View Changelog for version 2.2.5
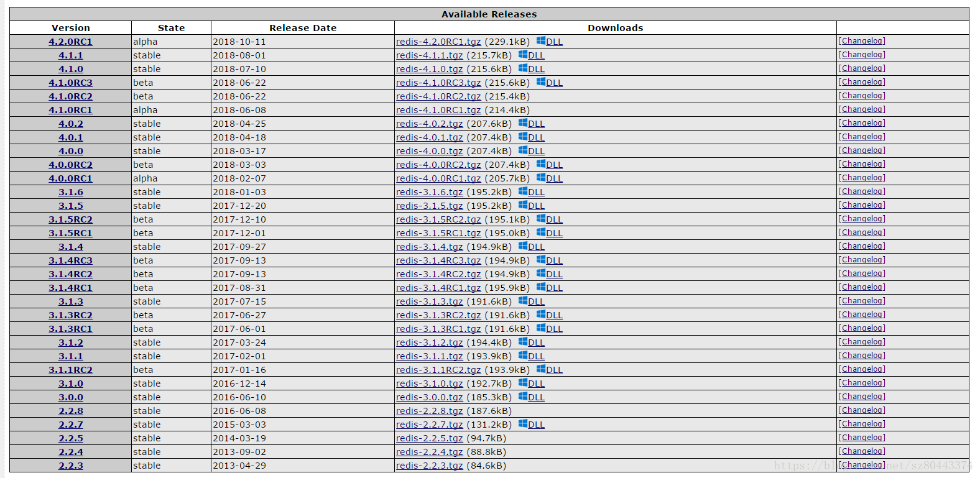Viewport: 980px width, 478px height. click(x=862, y=438)
